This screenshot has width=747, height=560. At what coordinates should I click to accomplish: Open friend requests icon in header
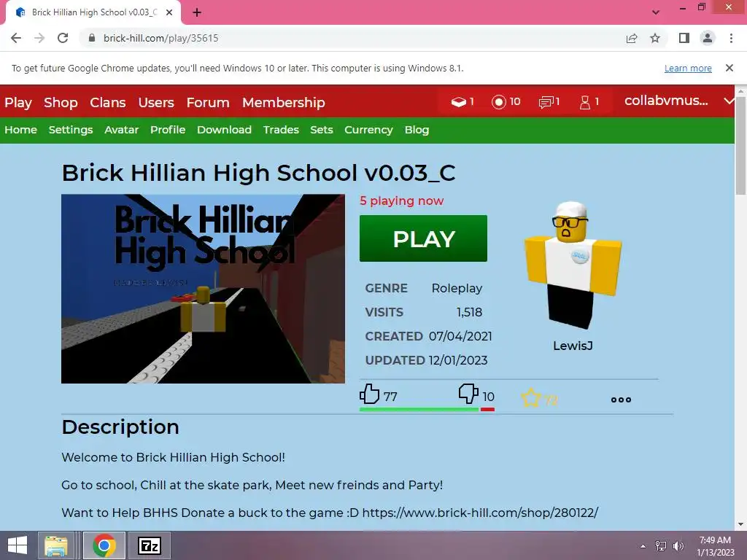(x=585, y=102)
